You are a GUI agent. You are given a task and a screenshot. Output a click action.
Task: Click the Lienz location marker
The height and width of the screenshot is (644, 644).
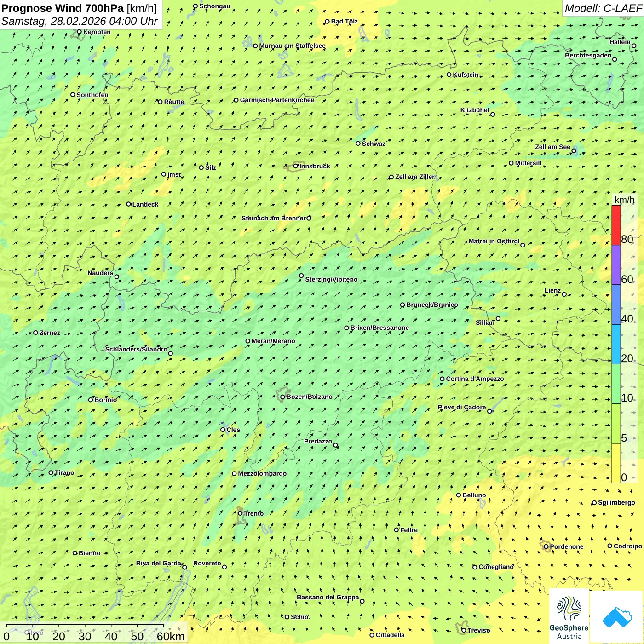point(564,294)
